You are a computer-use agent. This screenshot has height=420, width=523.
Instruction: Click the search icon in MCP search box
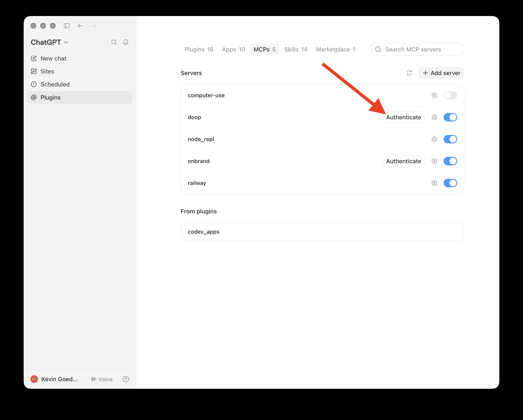[378, 49]
